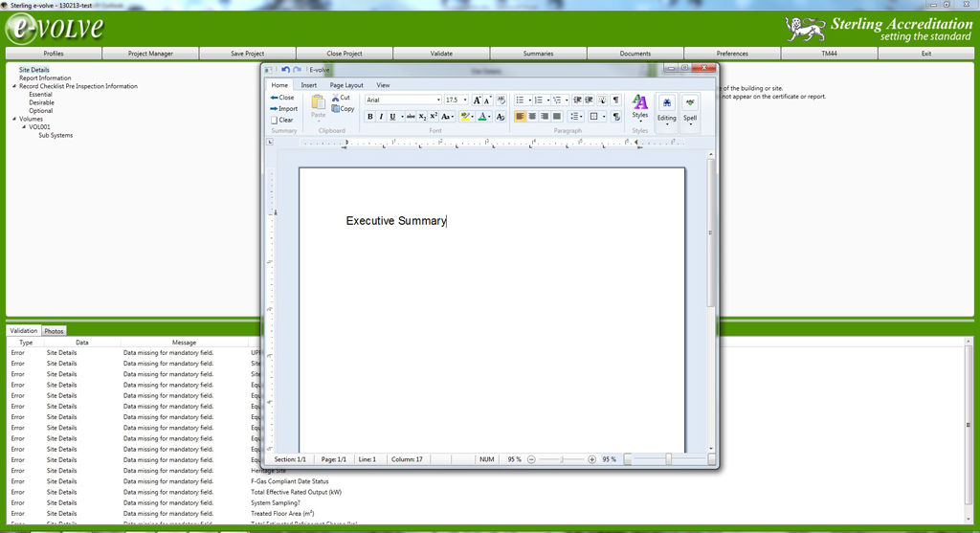Open Editing group button

tap(666, 111)
